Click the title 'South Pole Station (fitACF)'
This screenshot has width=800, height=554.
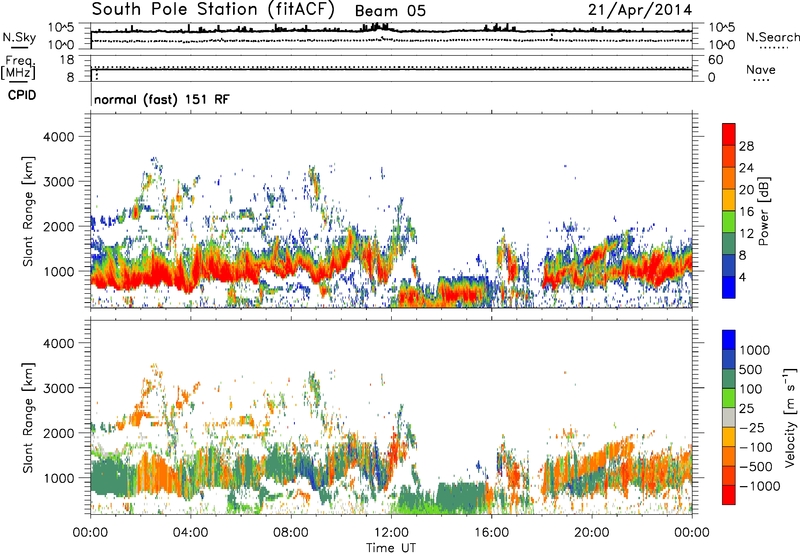(213, 9)
